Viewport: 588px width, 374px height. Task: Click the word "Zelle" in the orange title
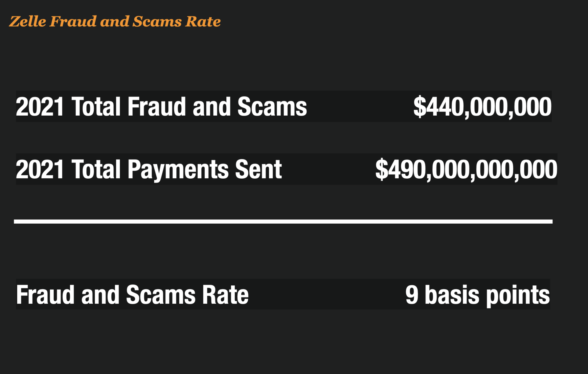(x=28, y=21)
